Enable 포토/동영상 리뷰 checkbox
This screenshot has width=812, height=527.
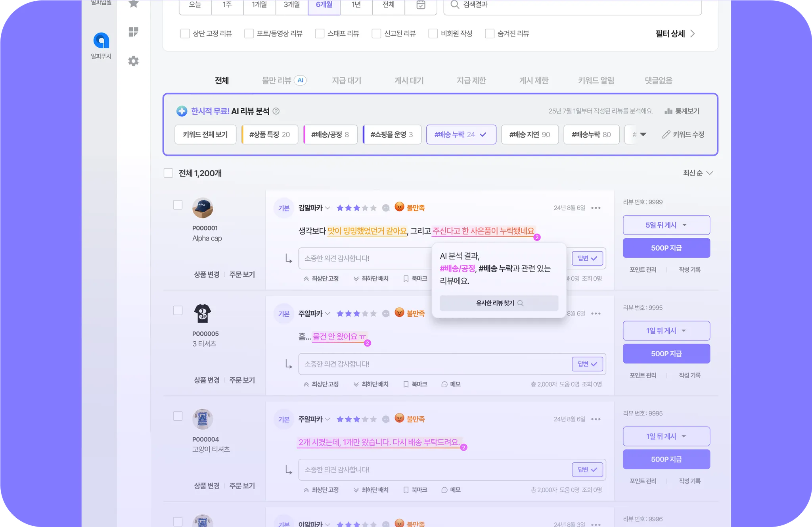click(x=249, y=34)
